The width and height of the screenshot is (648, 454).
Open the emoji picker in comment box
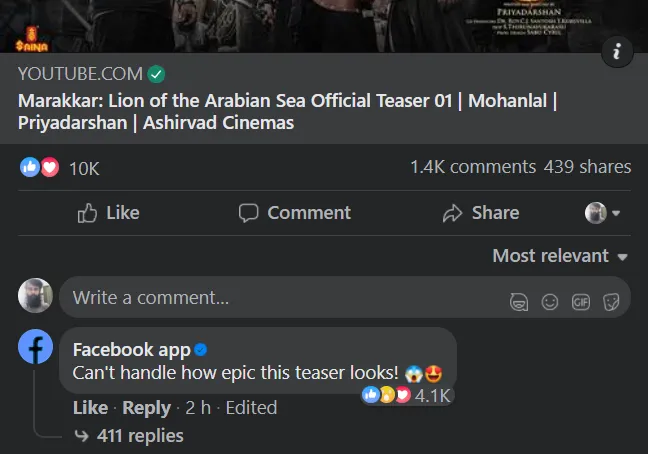point(549,302)
